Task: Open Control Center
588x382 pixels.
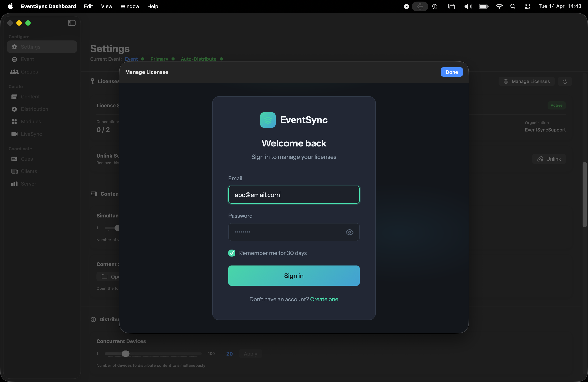Action: point(527,6)
